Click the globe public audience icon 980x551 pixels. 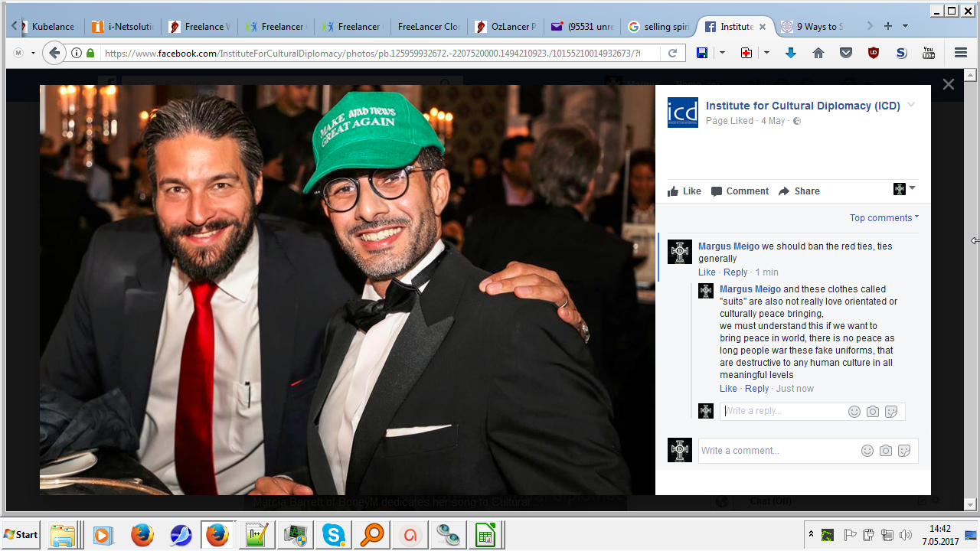(x=797, y=121)
